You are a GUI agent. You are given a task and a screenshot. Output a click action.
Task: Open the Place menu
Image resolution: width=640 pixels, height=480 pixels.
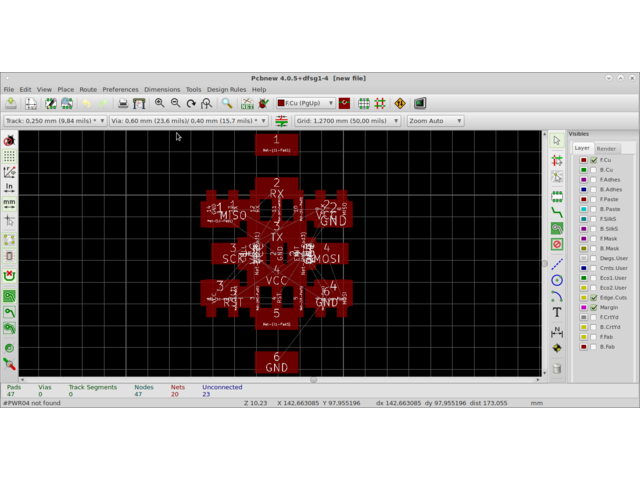pyautogui.click(x=66, y=89)
